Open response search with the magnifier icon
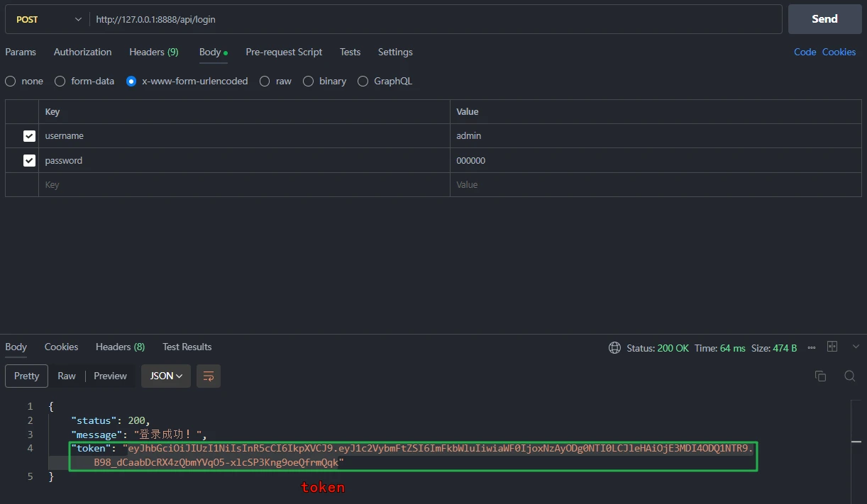 (849, 376)
